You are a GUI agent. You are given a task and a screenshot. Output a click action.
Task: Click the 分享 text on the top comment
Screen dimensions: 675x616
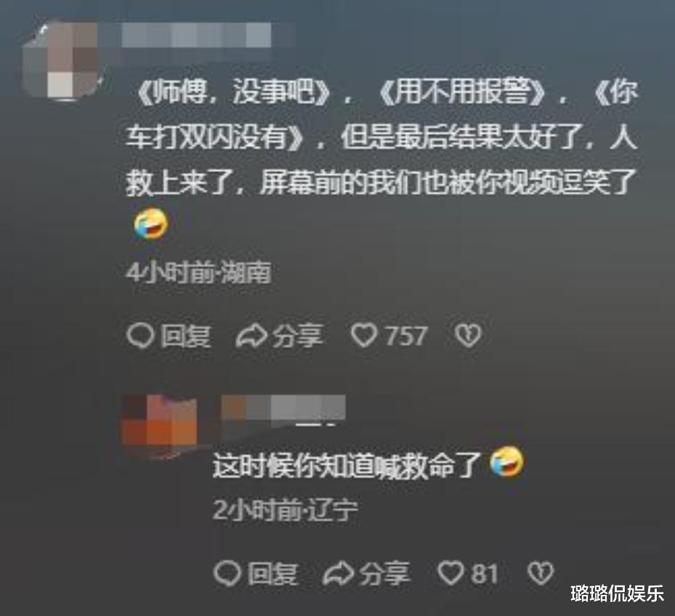[297, 336]
